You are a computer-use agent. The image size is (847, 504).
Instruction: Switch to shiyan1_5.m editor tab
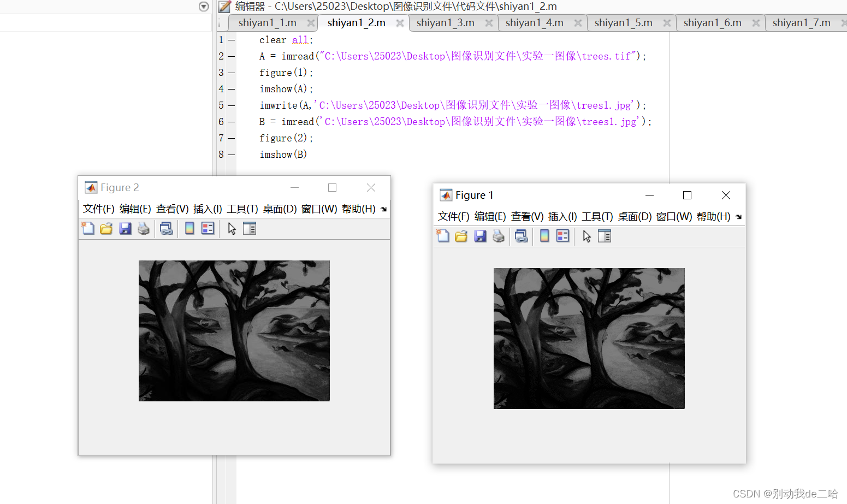[x=624, y=23]
